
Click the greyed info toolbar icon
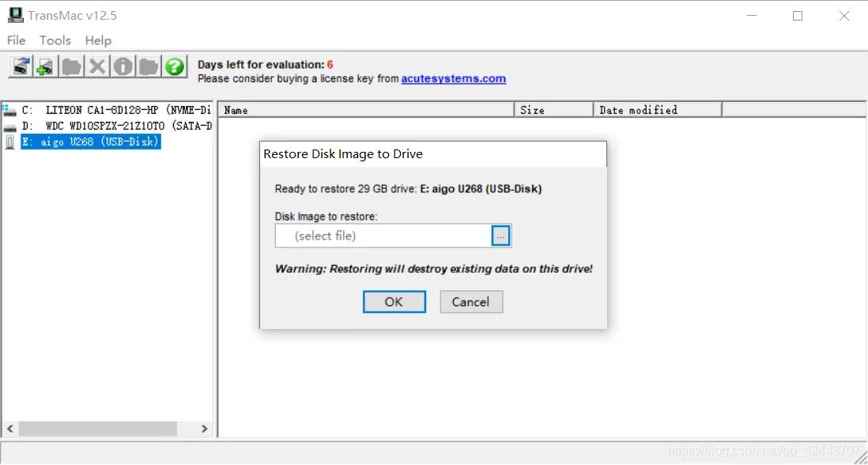click(123, 67)
